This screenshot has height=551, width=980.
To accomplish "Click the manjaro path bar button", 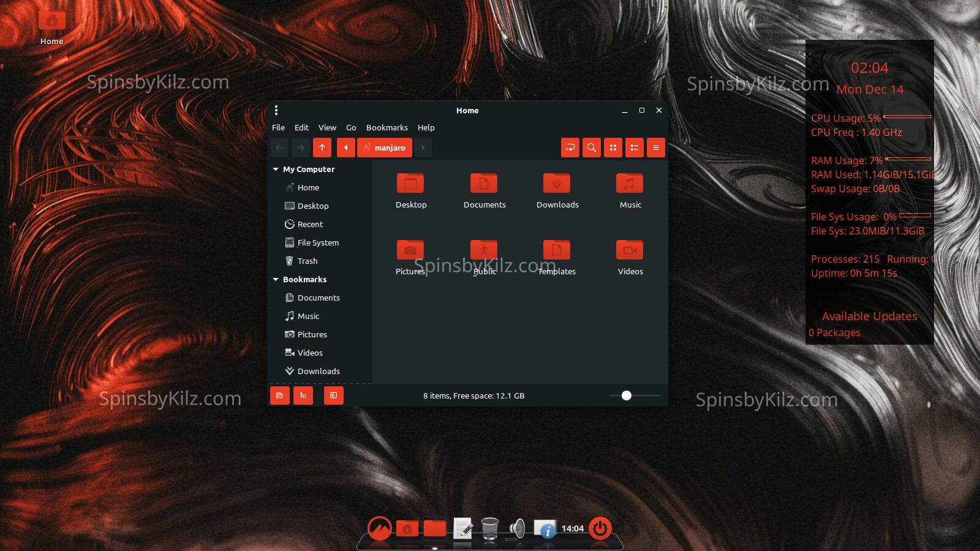I will (385, 148).
